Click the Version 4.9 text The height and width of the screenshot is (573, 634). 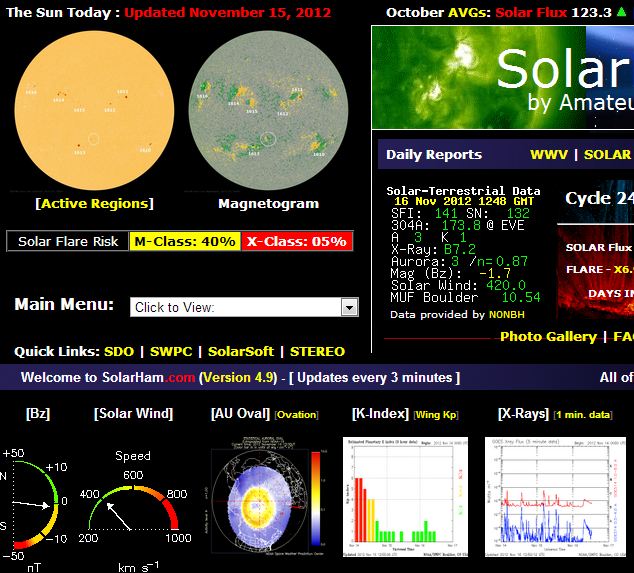pyautogui.click(x=239, y=377)
